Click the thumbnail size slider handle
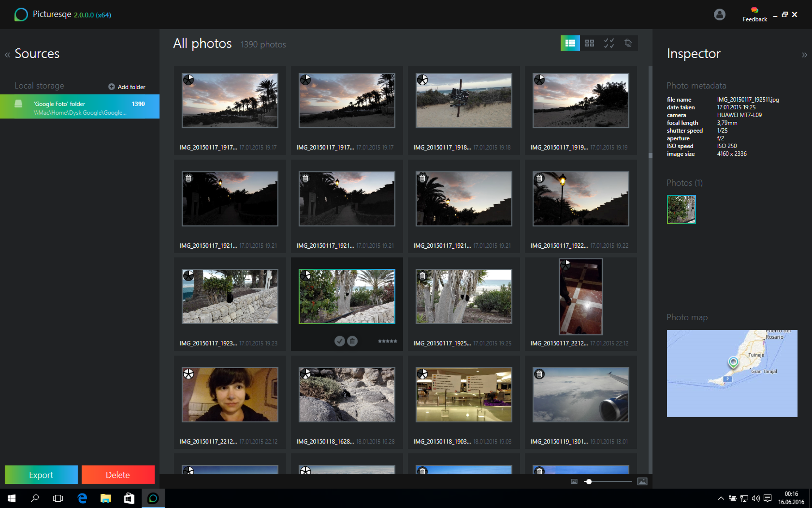This screenshot has width=812, height=508. pyautogui.click(x=588, y=481)
